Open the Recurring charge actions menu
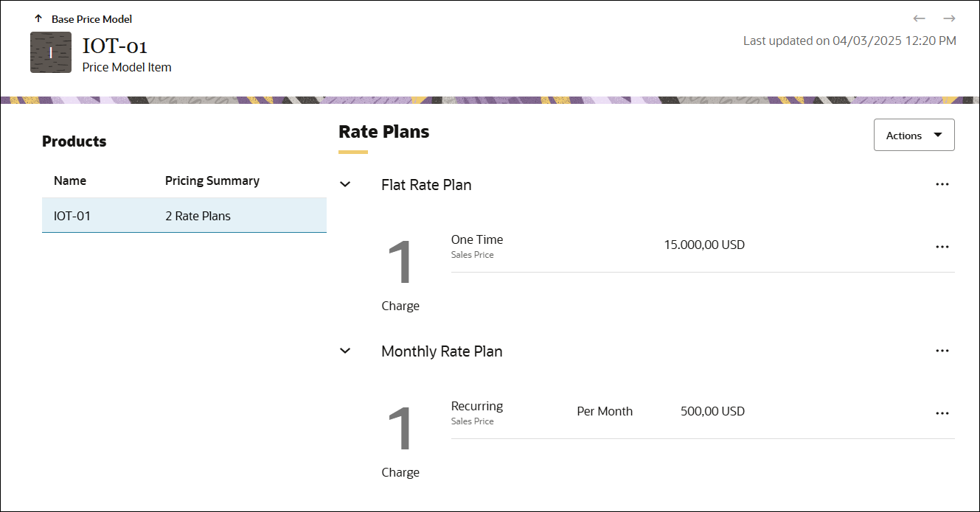The image size is (980, 512). click(x=942, y=413)
